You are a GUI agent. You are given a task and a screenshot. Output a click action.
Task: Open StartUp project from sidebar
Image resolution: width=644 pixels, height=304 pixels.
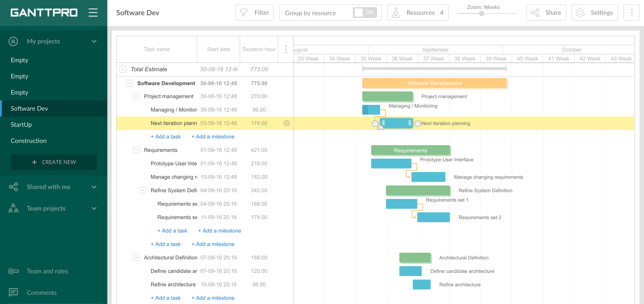click(x=21, y=124)
